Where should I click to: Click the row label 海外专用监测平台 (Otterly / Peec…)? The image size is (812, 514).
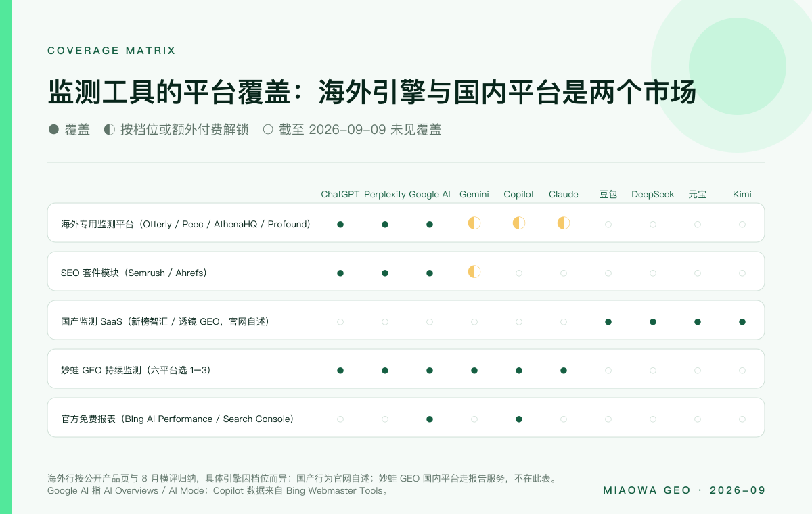(185, 224)
